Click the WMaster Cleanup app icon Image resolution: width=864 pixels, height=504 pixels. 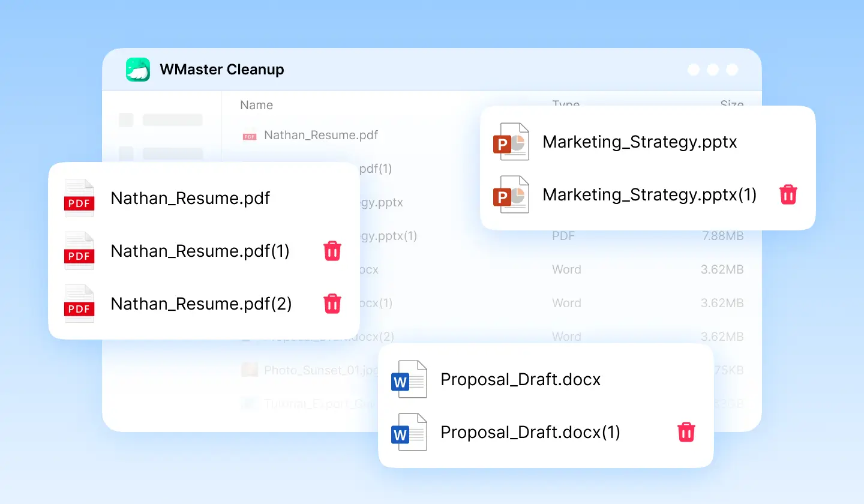(137, 69)
